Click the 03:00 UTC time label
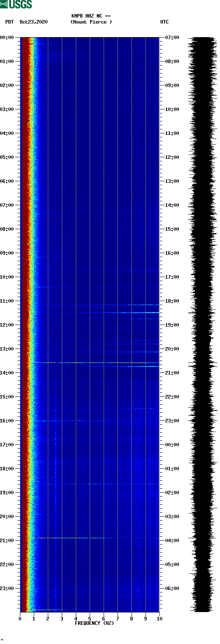 point(172,517)
